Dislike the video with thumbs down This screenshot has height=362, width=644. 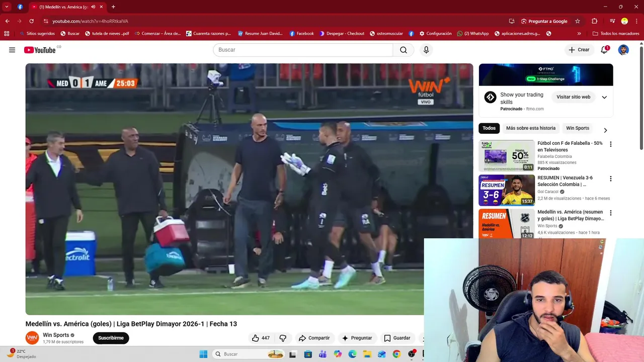(283, 338)
